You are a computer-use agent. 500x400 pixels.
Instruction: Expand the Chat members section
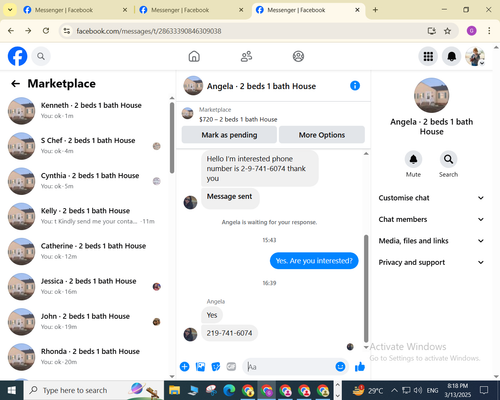coord(431,219)
